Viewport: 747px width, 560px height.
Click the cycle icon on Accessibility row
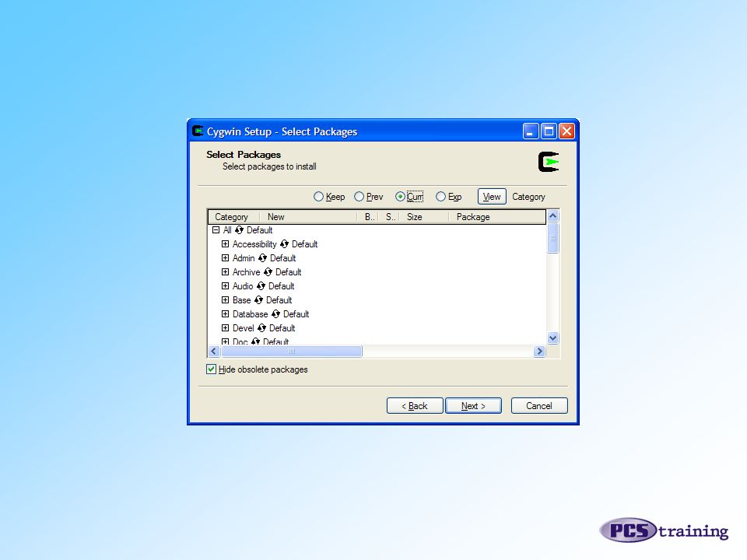[x=285, y=243]
